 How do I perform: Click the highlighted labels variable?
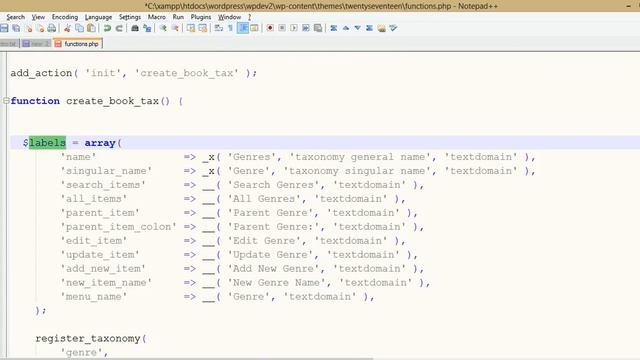[x=47, y=143]
